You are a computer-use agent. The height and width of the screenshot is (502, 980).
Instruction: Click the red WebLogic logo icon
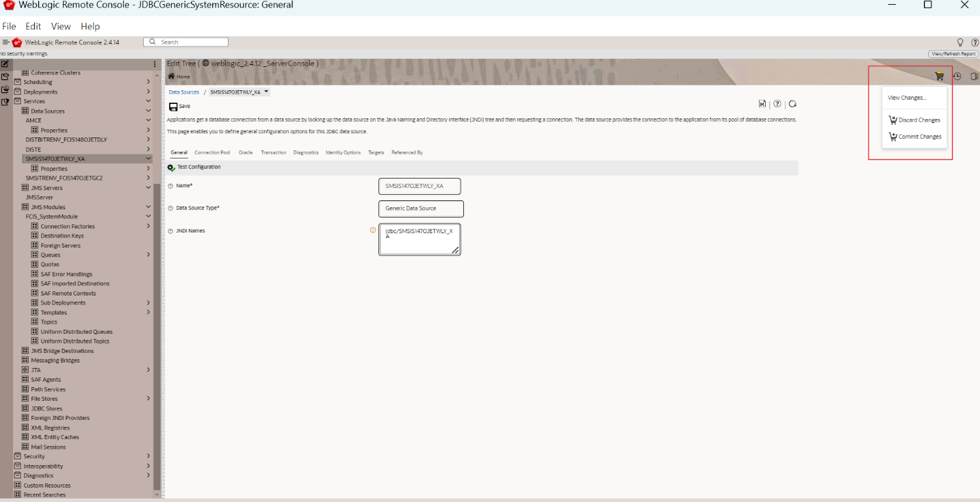(16, 42)
